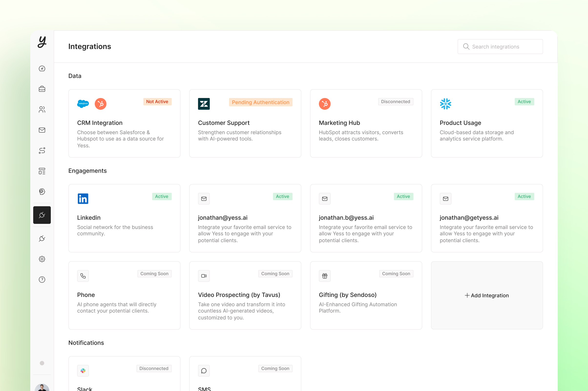
Task: Click the Add Integration button
Action: point(487,295)
